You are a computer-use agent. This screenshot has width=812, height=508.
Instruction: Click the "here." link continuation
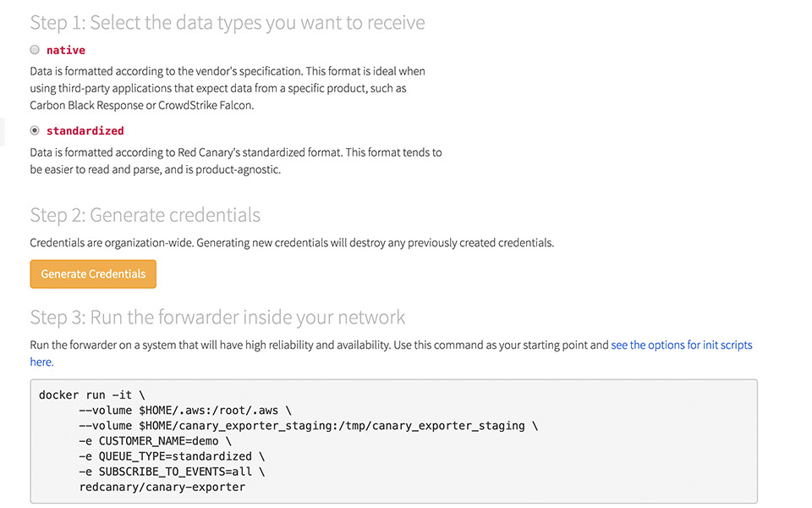[x=41, y=362]
